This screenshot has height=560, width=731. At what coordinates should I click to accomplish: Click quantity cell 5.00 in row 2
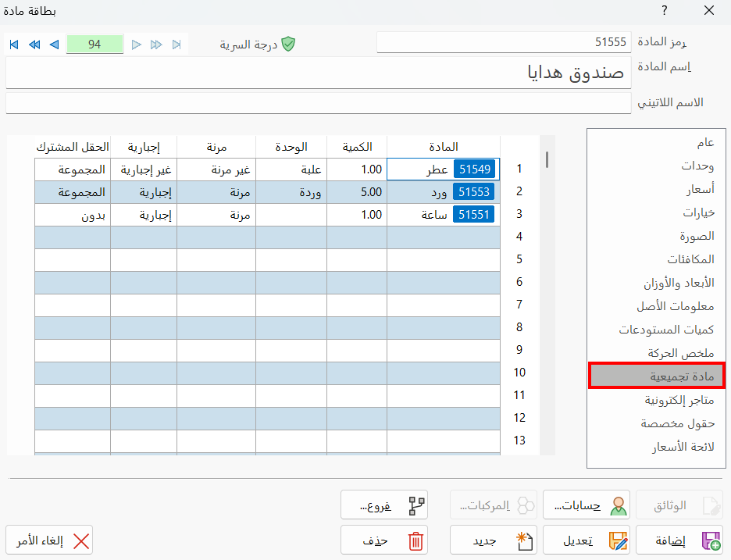[357, 192]
